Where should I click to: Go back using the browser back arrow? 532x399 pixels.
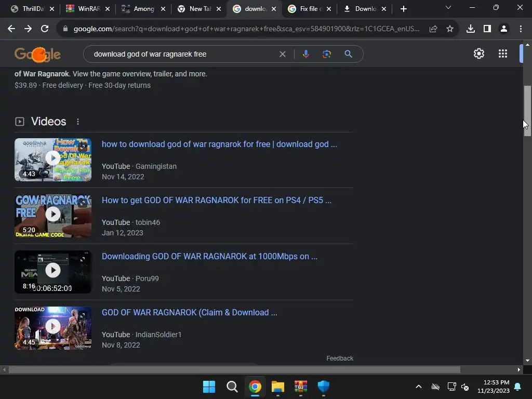(x=11, y=29)
